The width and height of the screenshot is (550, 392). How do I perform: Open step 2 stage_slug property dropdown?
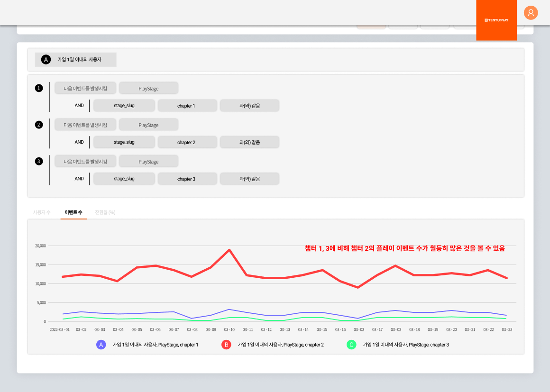pyautogui.click(x=124, y=142)
